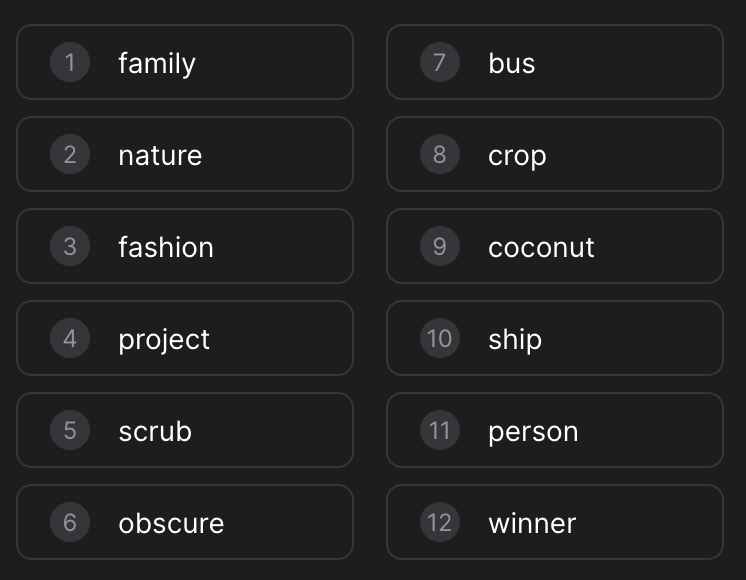Image resolution: width=746 pixels, height=580 pixels.
Task: Click the 'winner' word field
Action: coord(555,522)
